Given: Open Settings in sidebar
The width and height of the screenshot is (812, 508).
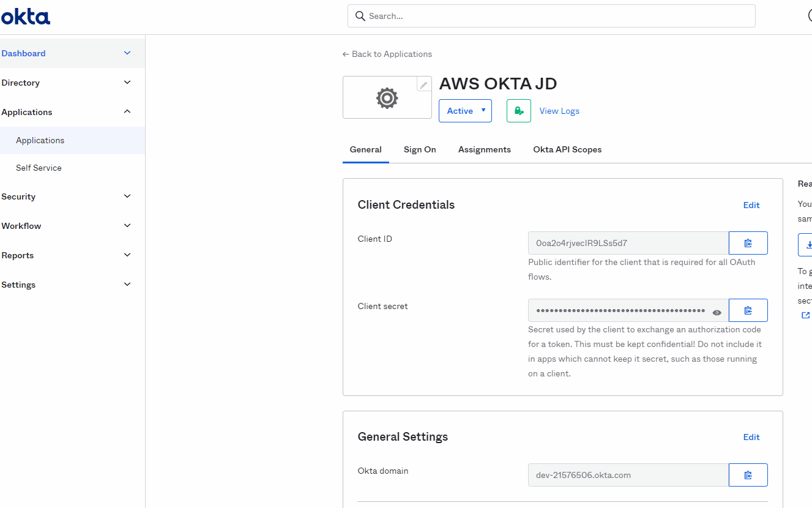Looking at the screenshot, I should tap(18, 285).
